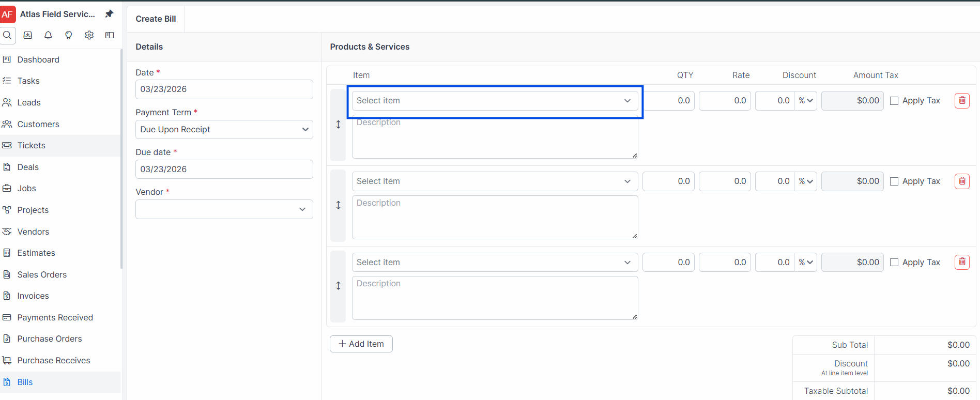
Task: Open the Payment Term dropdown
Action: pos(224,129)
